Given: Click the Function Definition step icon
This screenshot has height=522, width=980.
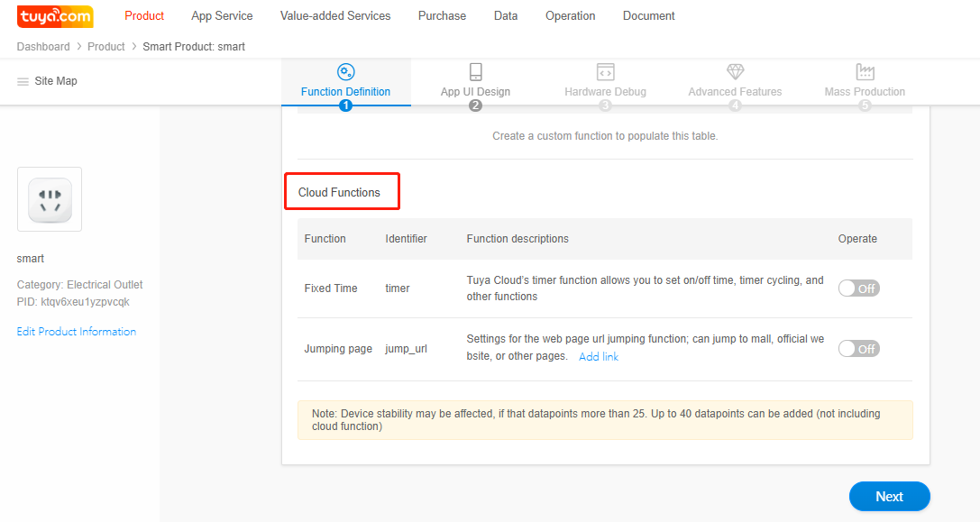Looking at the screenshot, I should click(x=345, y=72).
